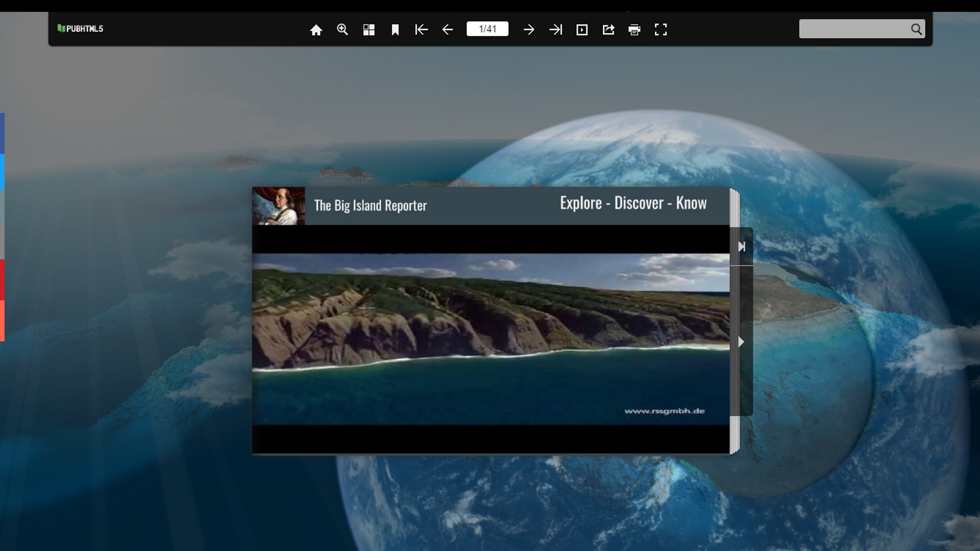Viewport: 980px width, 551px height.
Task: Jump to the first page
Action: (422, 30)
